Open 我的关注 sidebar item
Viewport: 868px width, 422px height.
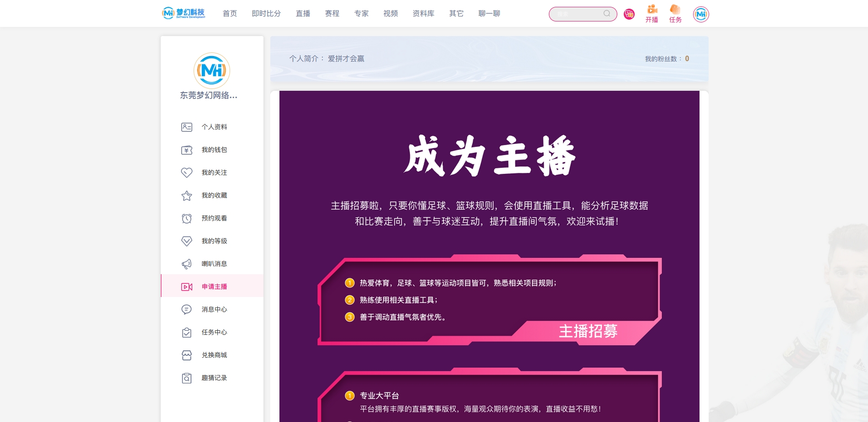click(212, 172)
